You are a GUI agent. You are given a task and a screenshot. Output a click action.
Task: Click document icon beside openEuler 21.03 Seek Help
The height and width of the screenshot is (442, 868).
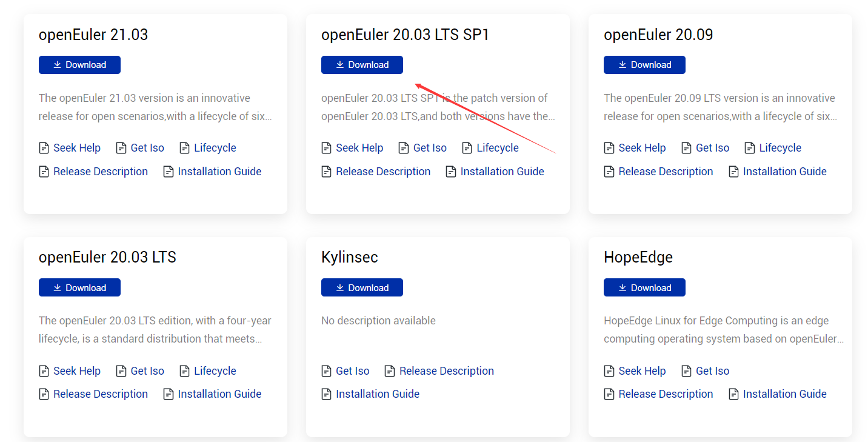44,148
